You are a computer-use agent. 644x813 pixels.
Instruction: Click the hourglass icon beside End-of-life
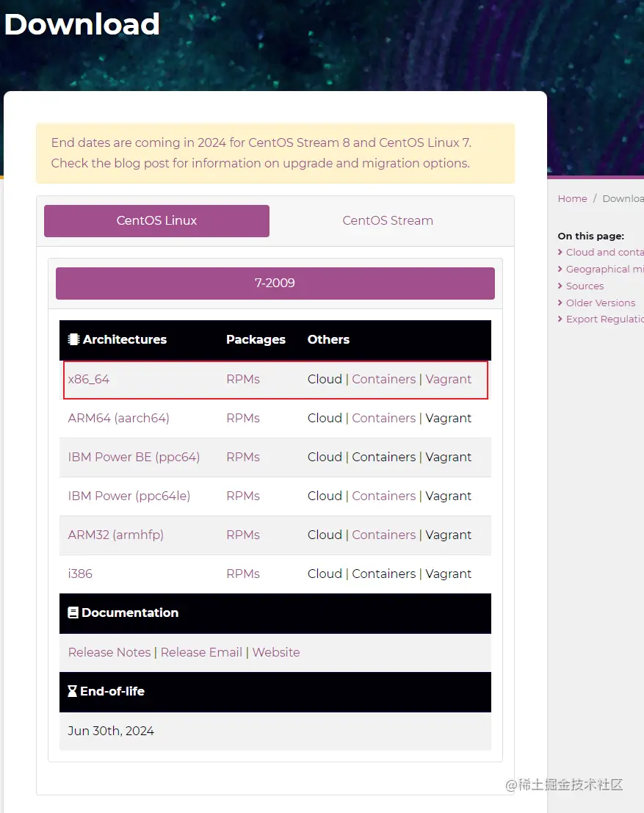click(73, 692)
